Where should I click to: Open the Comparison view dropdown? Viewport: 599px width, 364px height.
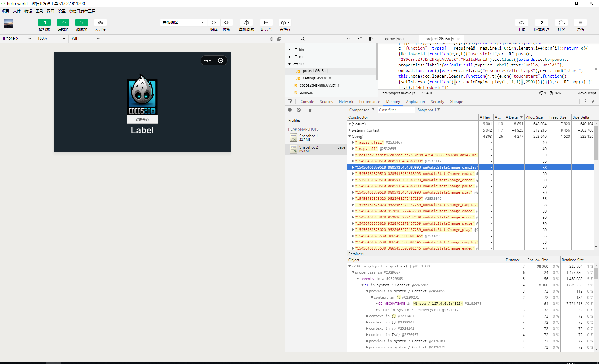click(362, 110)
